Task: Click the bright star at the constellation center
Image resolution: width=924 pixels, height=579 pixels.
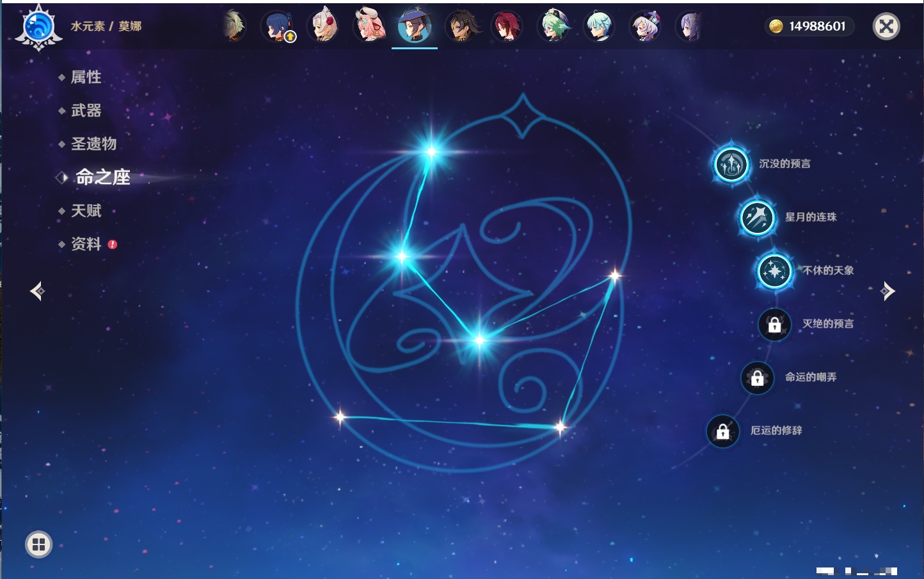Action: click(x=479, y=340)
